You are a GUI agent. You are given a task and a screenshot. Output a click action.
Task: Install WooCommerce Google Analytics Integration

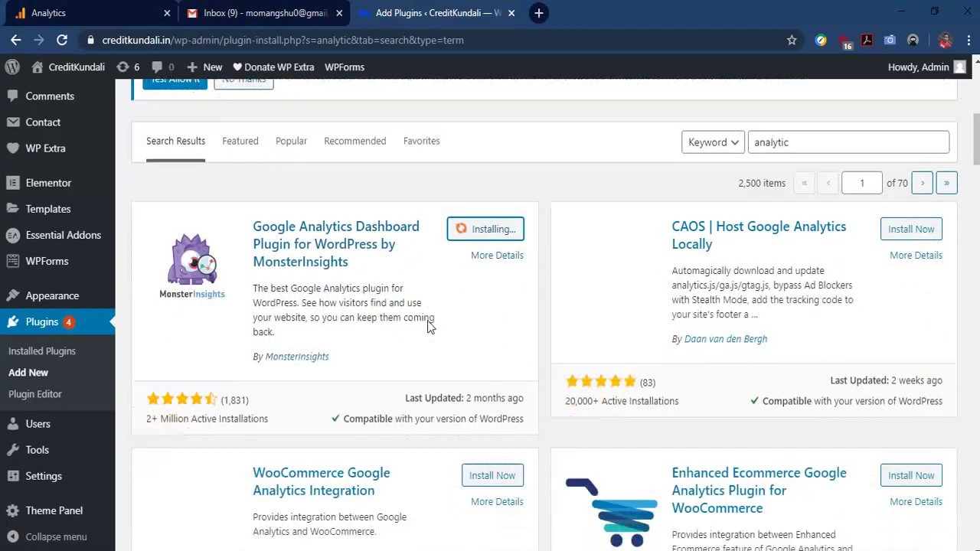(492, 475)
